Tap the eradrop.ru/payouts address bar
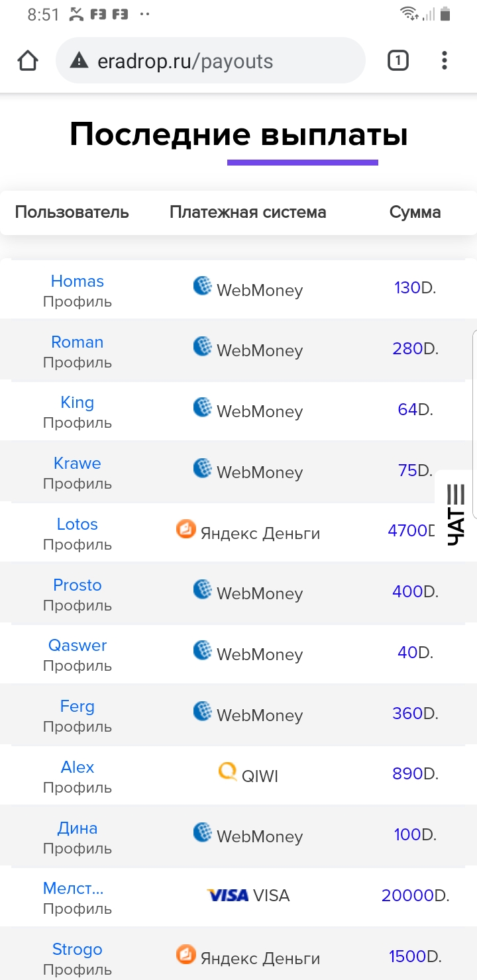The image size is (477, 980). click(x=211, y=61)
